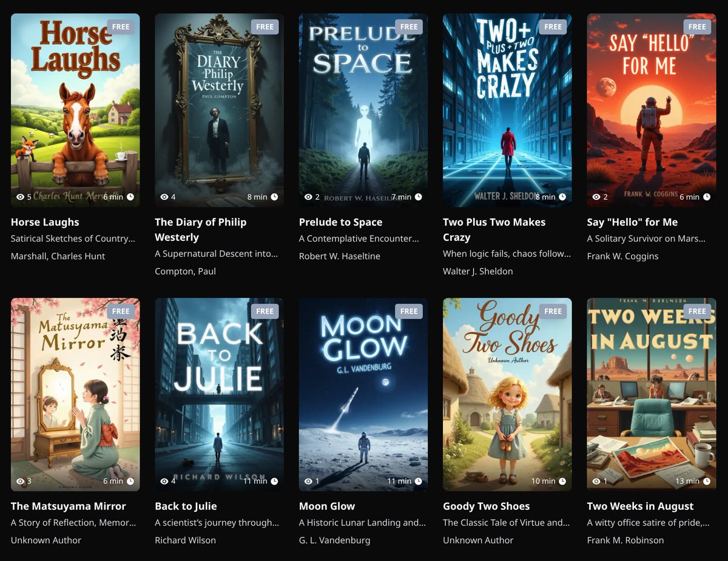Click the clock icon on Back to Julie
The width and height of the screenshot is (728, 561).
tap(274, 481)
